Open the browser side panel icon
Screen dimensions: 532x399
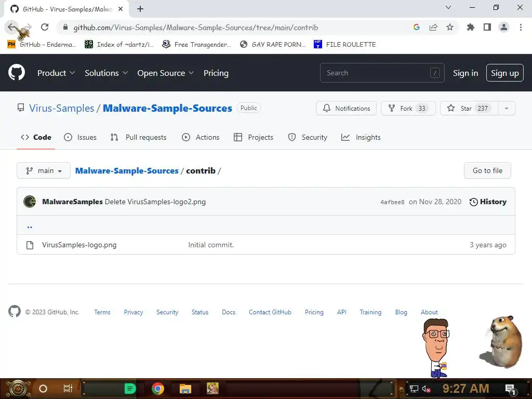click(x=487, y=27)
